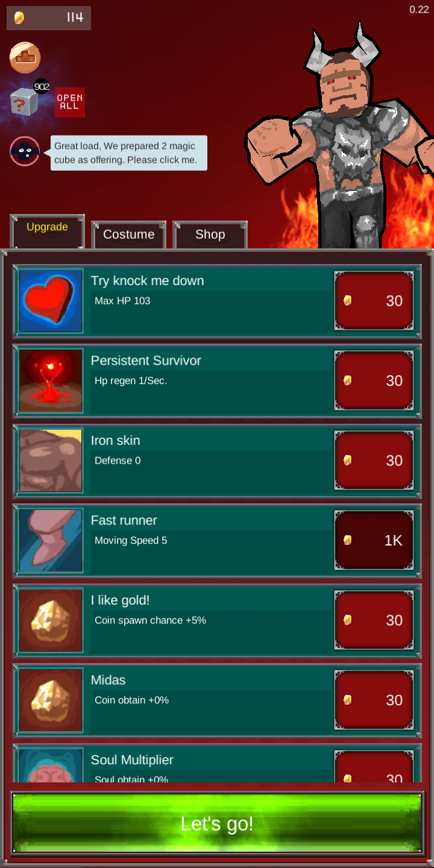Purchase Fast runner upgrade for 1K

coord(374,541)
